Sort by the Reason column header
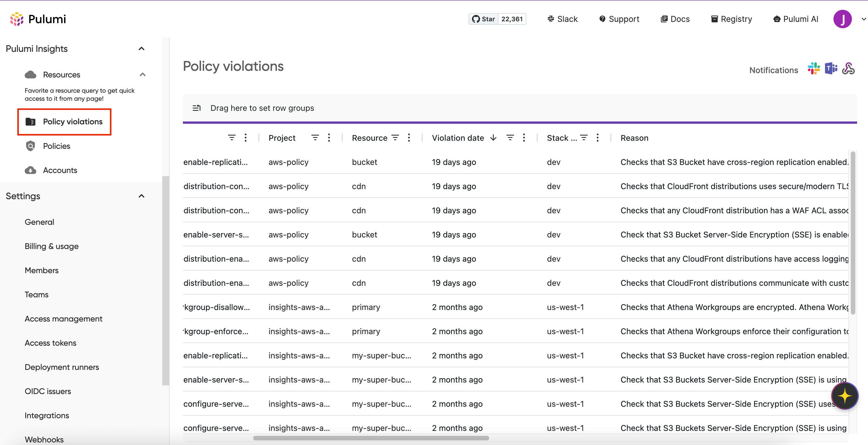The width and height of the screenshot is (868, 445). (634, 138)
